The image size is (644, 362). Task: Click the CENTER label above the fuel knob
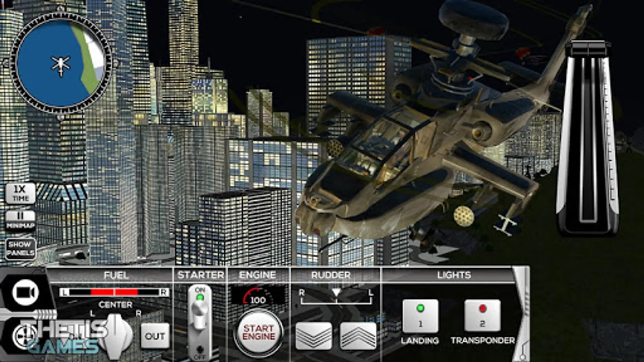116,304
